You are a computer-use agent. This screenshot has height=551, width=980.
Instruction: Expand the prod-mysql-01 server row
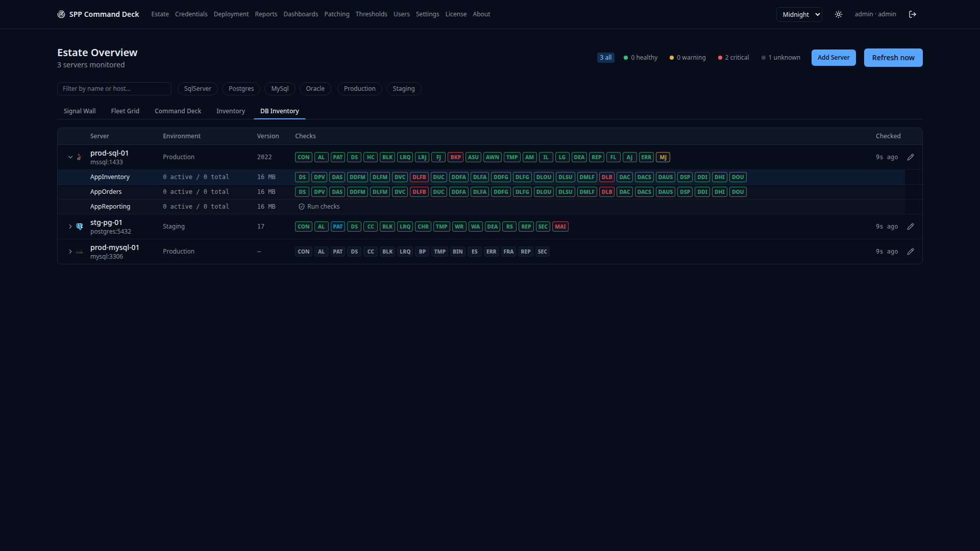pos(70,252)
